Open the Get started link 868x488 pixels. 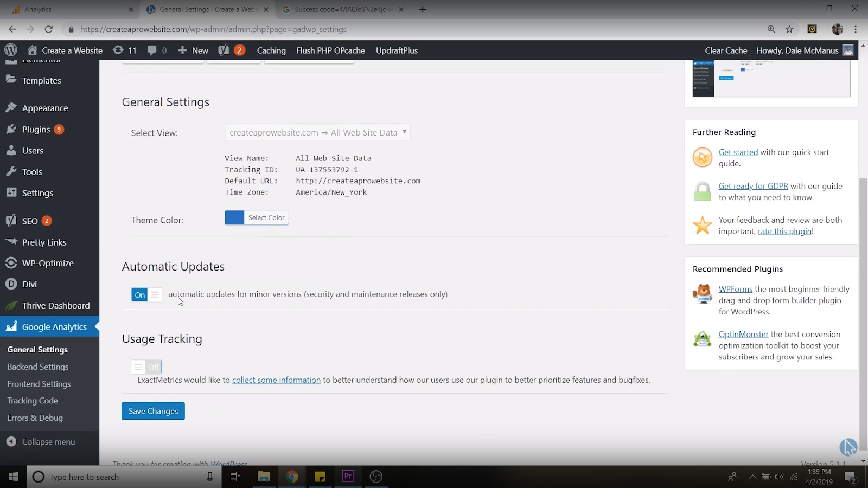click(738, 152)
